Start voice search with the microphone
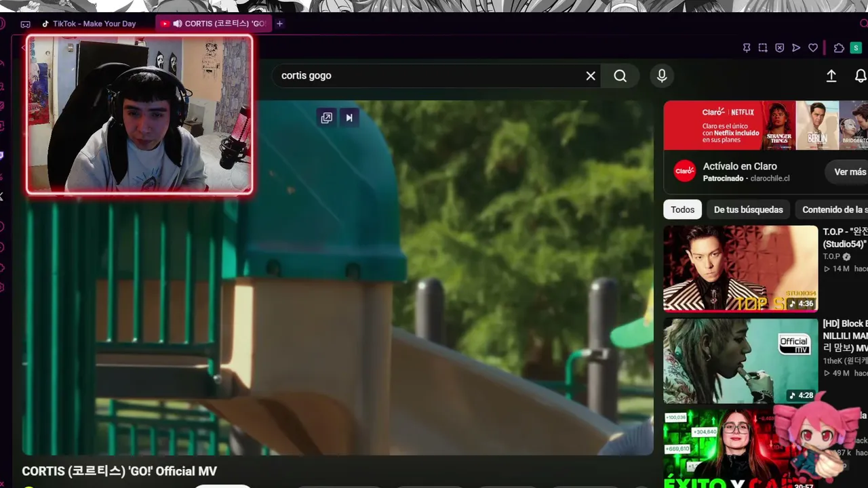The width and height of the screenshot is (868, 488). coord(662,76)
